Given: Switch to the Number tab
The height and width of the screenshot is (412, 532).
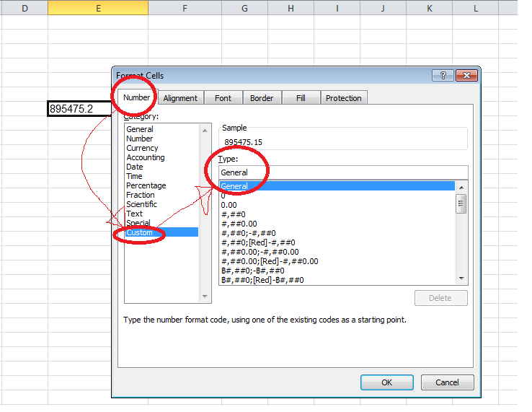Looking at the screenshot, I should 136,97.
